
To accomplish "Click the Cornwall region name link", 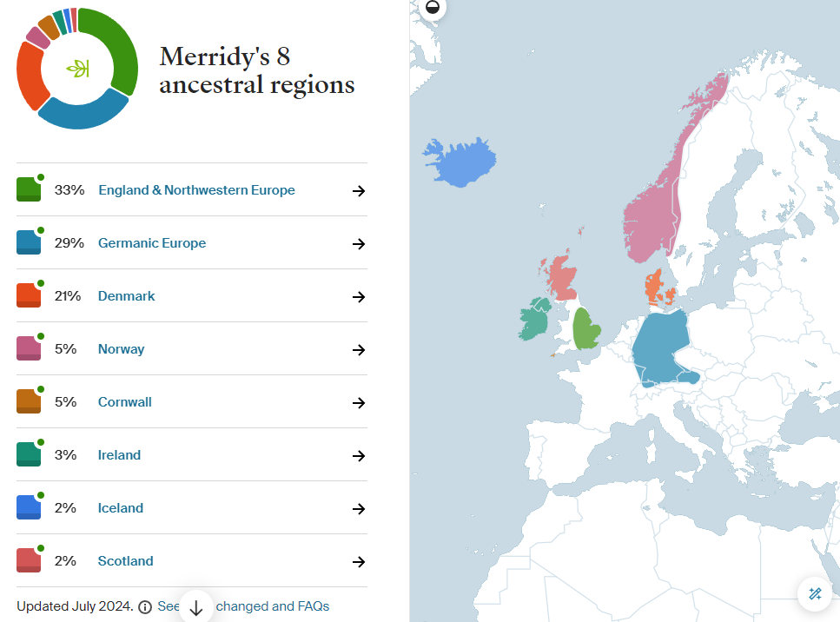I will click(x=125, y=402).
